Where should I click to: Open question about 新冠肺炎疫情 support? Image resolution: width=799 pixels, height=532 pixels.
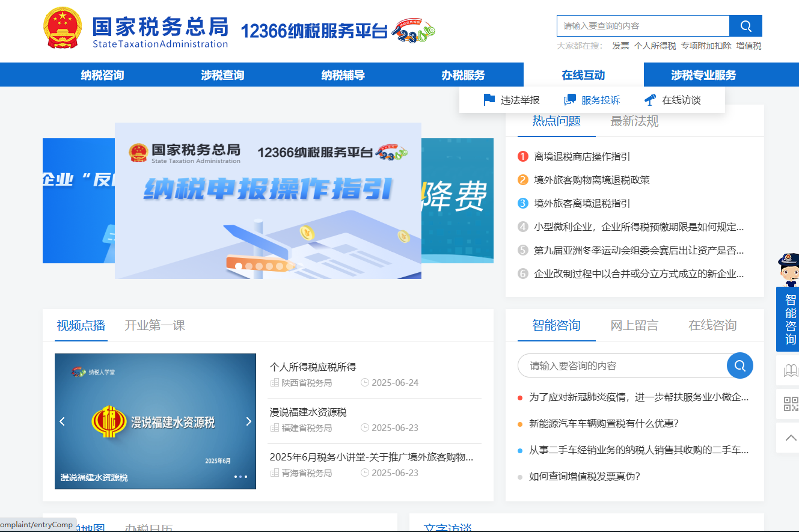coord(638,397)
